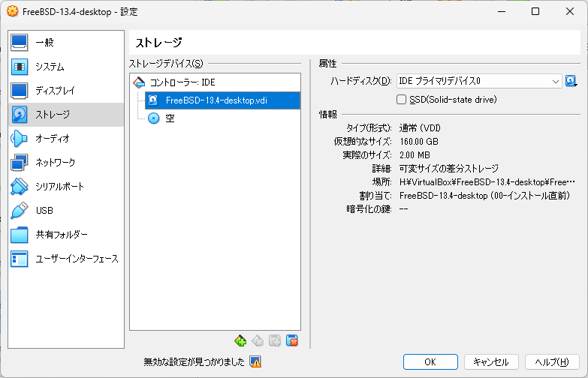The width and height of the screenshot is (588, 378).
Task: Add a new storage controller
Action: pos(240,340)
